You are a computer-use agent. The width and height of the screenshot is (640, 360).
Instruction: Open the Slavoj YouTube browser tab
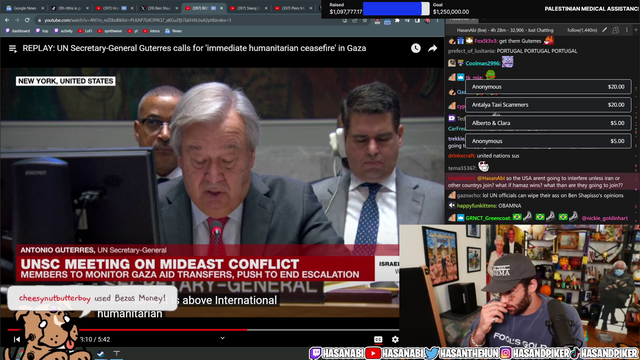click(248, 8)
